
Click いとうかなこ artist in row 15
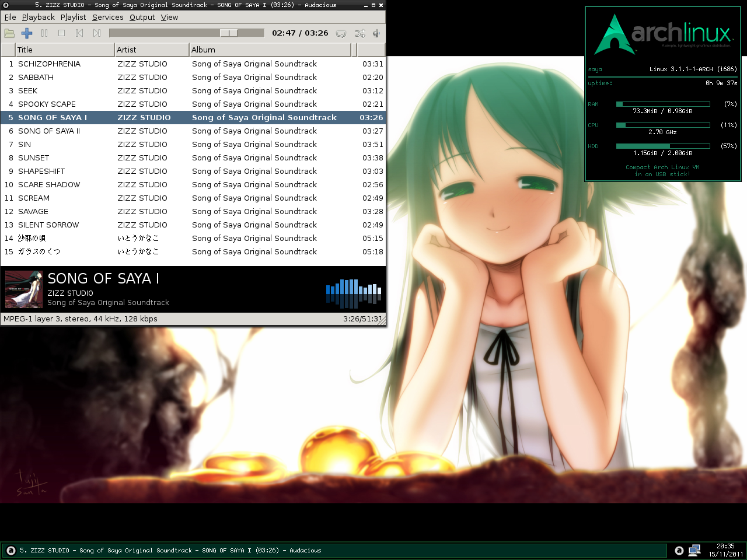coord(138,251)
